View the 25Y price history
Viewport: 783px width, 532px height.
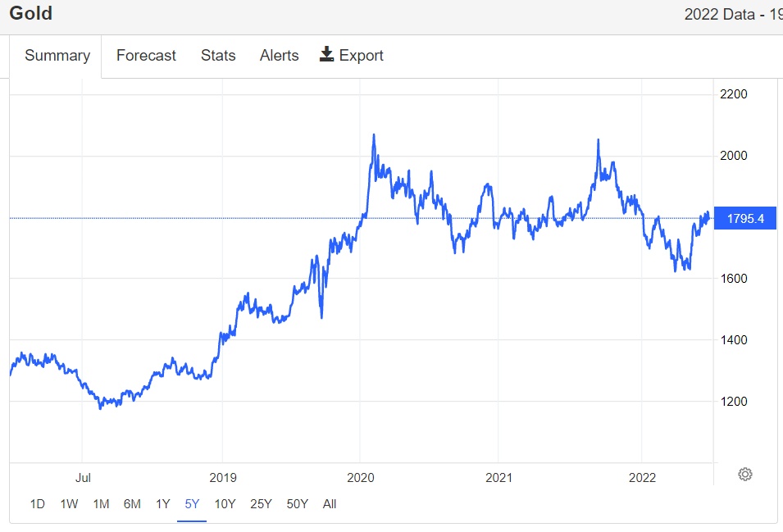261,504
